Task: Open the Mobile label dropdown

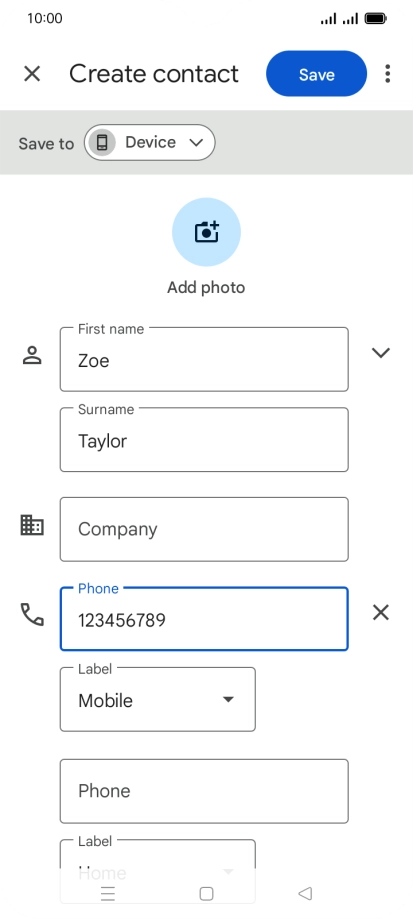Action: (158, 700)
